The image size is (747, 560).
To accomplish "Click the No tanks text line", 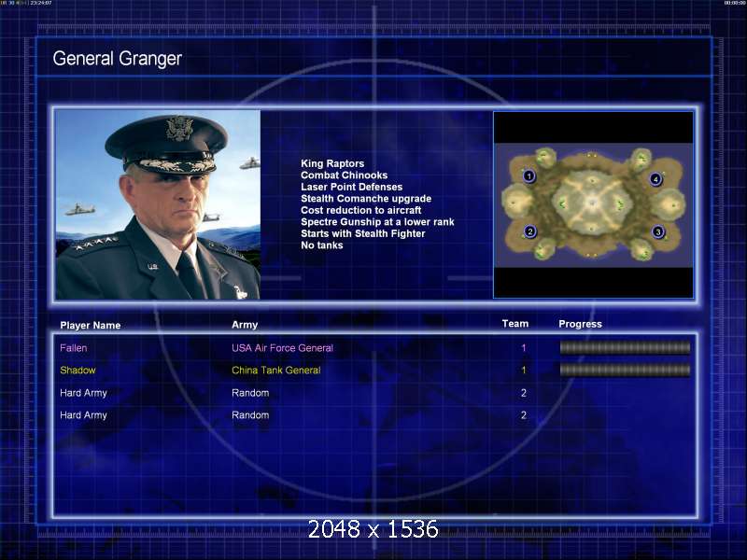I will 321,245.
